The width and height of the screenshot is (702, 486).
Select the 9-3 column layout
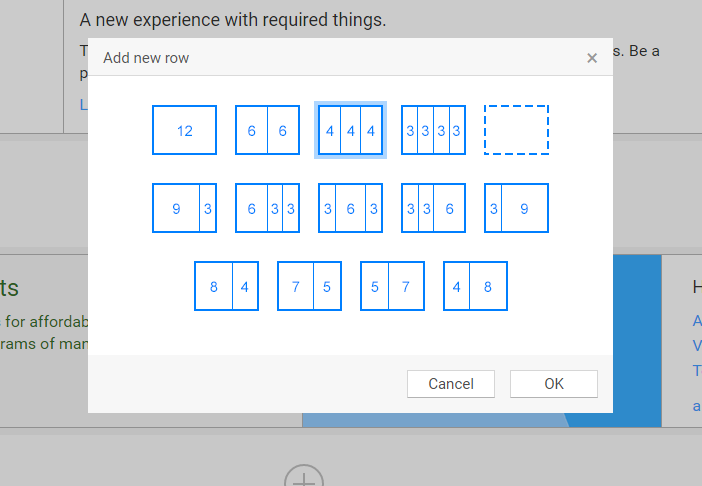click(184, 208)
